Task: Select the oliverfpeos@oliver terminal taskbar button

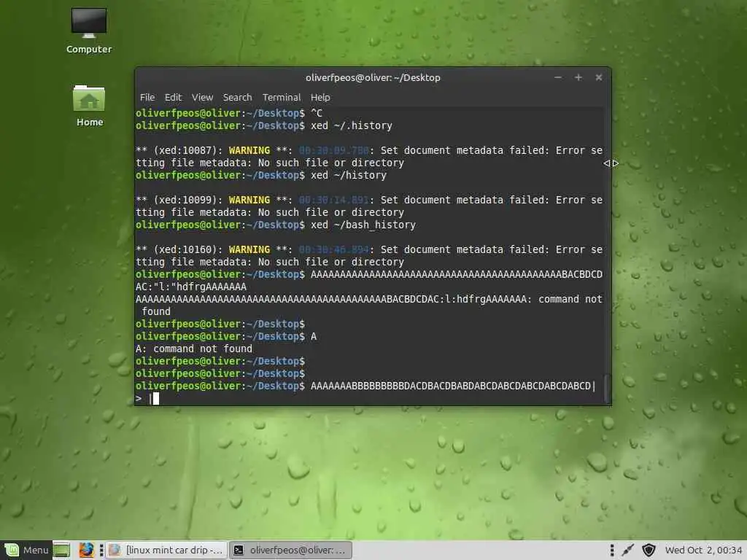Action: click(x=290, y=550)
